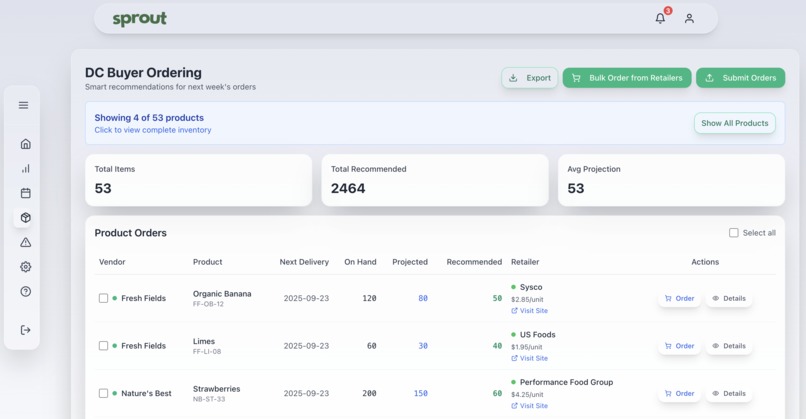Open the notifications bell
The image size is (806, 419).
pos(660,19)
